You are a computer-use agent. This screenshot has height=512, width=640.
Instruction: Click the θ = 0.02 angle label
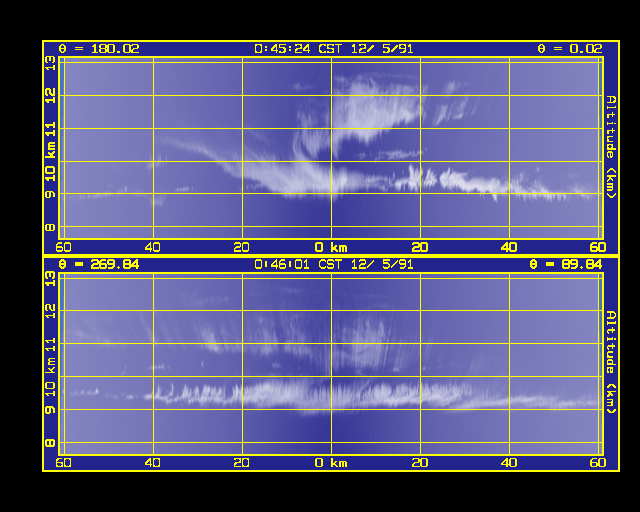point(570,49)
